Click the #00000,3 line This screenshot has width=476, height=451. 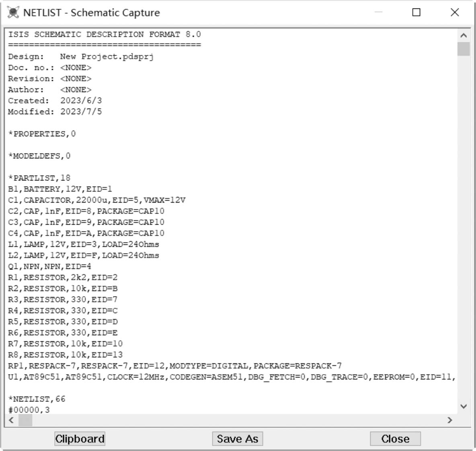click(x=29, y=410)
